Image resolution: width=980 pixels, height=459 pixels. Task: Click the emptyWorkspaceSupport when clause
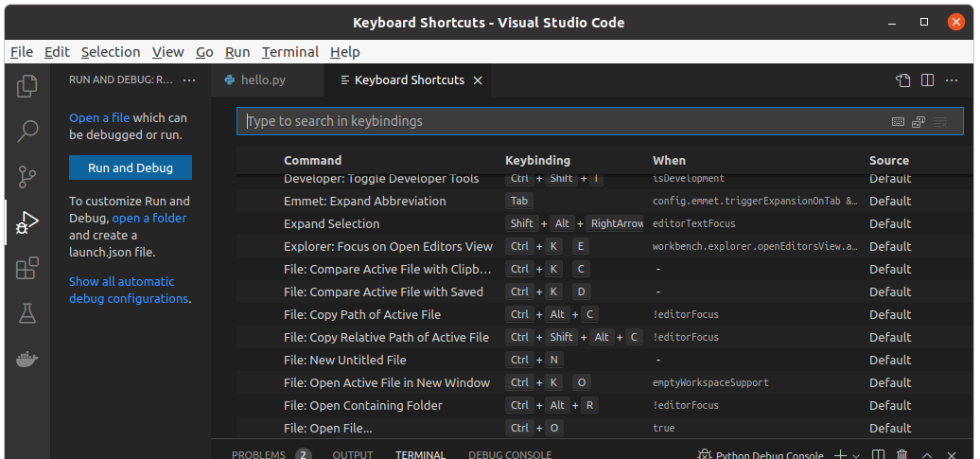coord(710,382)
